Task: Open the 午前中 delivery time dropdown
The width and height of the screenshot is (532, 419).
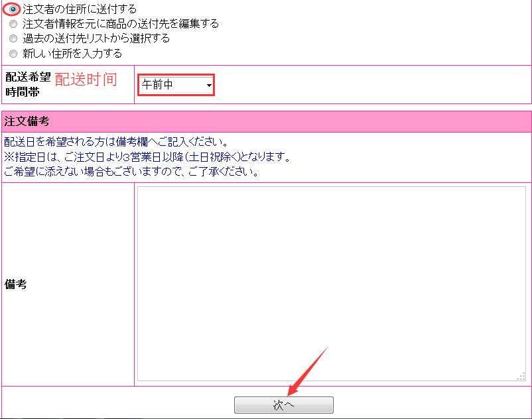Action: coord(171,85)
